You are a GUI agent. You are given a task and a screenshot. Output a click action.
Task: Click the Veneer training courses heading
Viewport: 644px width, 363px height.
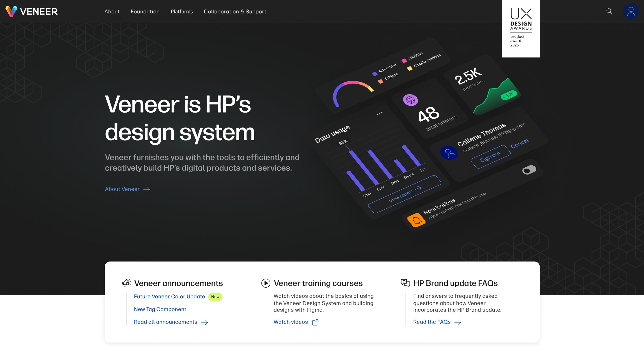tap(318, 283)
